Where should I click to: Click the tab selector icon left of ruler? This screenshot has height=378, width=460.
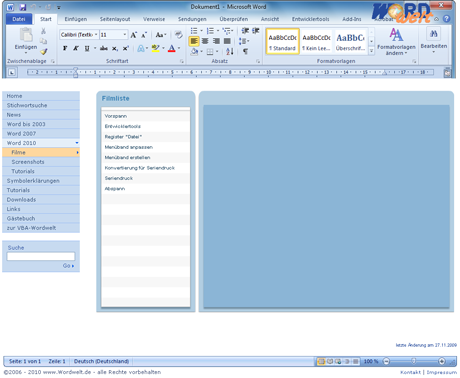[12, 72]
